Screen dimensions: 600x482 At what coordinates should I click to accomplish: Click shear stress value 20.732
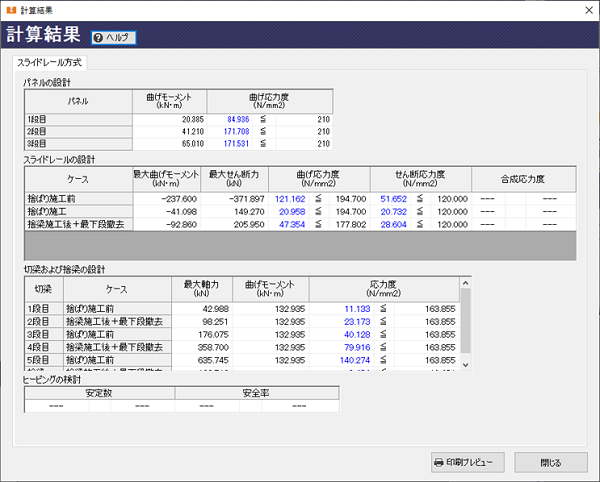click(x=393, y=212)
